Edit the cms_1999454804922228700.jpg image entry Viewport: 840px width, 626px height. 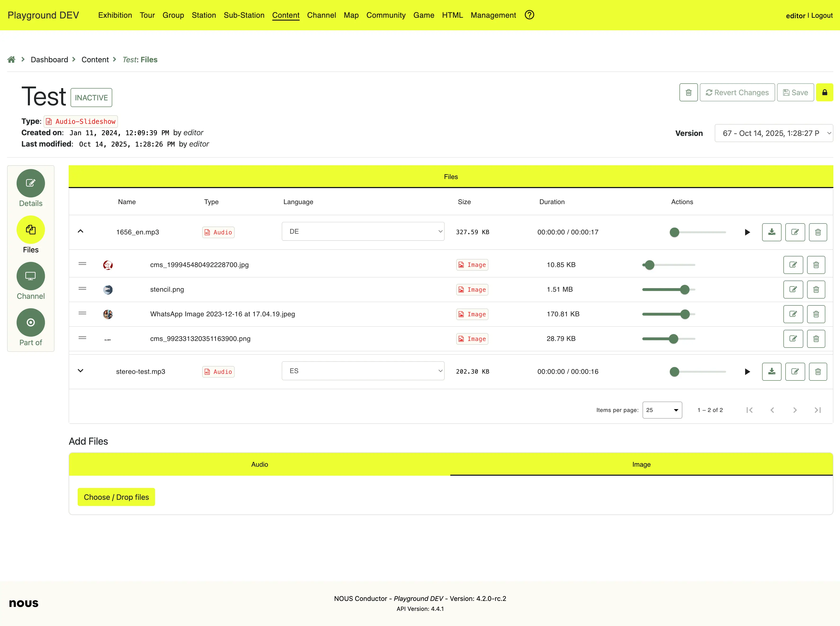[793, 265]
